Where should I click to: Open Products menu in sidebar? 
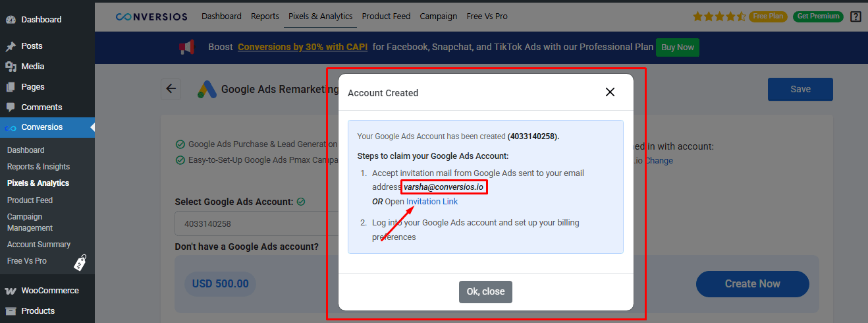(38, 311)
